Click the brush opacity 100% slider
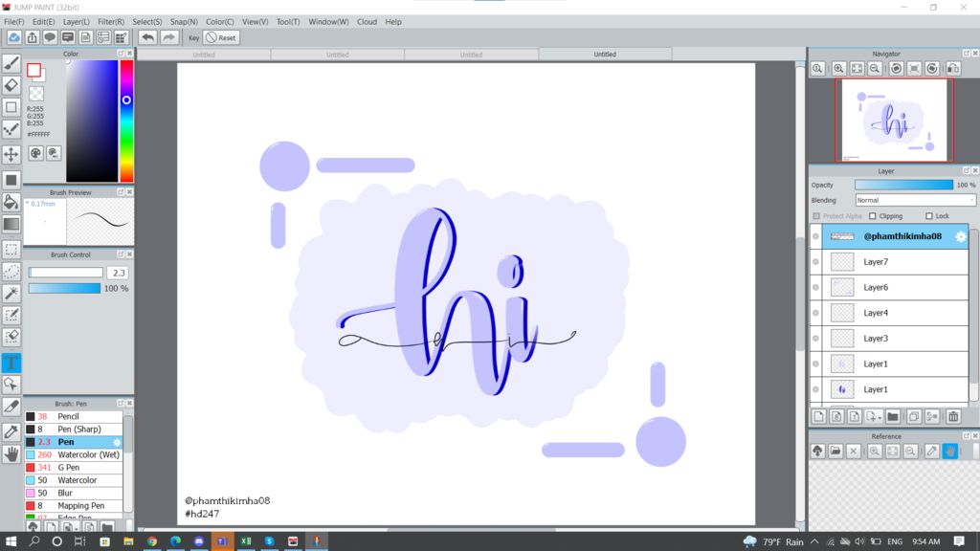Viewport: 980px width, 551px height. point(64,288)
